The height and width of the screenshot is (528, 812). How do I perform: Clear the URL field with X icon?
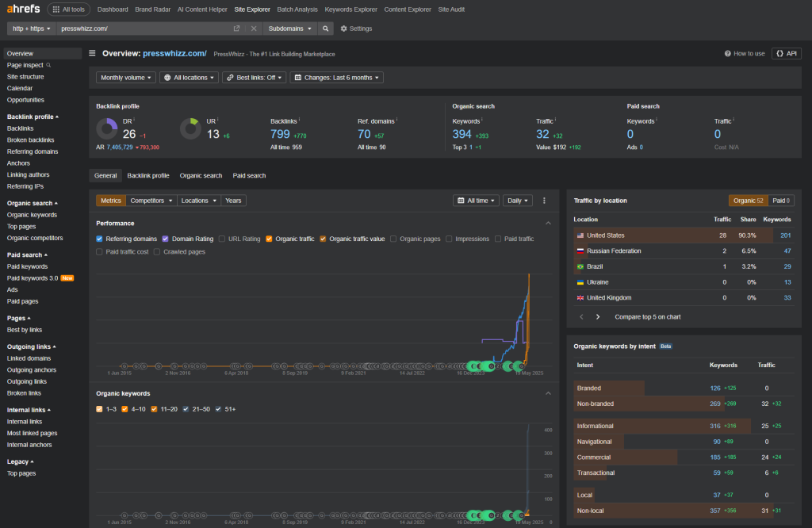pos(254,29)
